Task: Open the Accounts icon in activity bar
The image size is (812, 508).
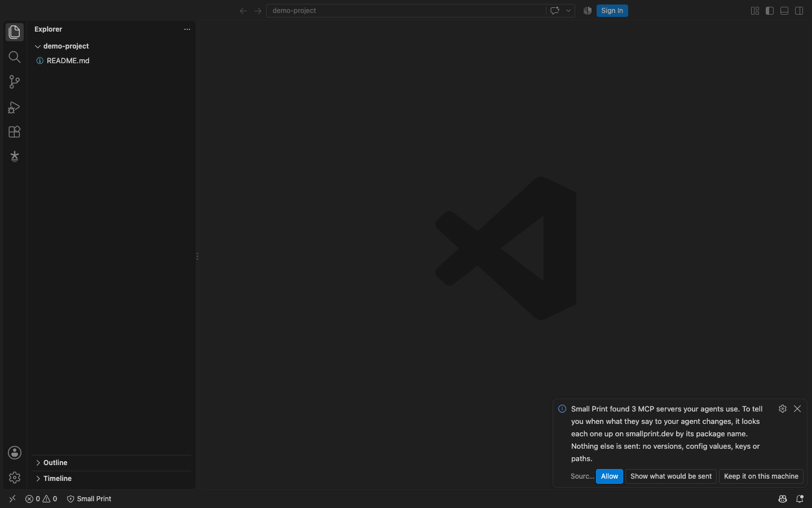Action: coord(15,453)
